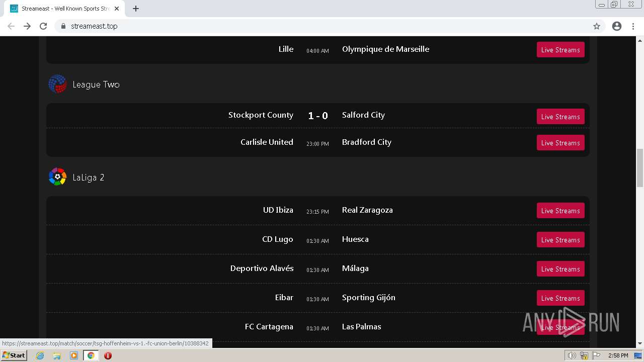
Task: Click the CD Lugo team name
Action: coord(278,239)
